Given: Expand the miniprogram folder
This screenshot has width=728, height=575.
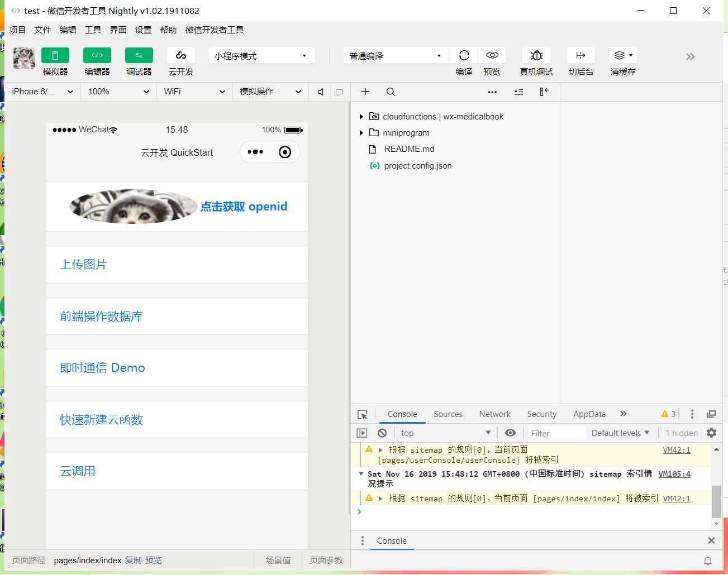Looking at the screenshot, I should (x=361, y=133).
